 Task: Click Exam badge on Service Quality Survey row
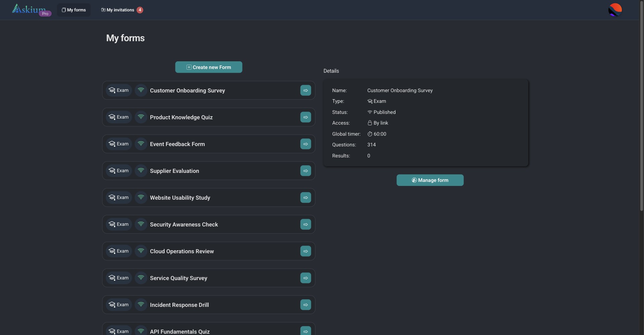(x=119, y=278)
